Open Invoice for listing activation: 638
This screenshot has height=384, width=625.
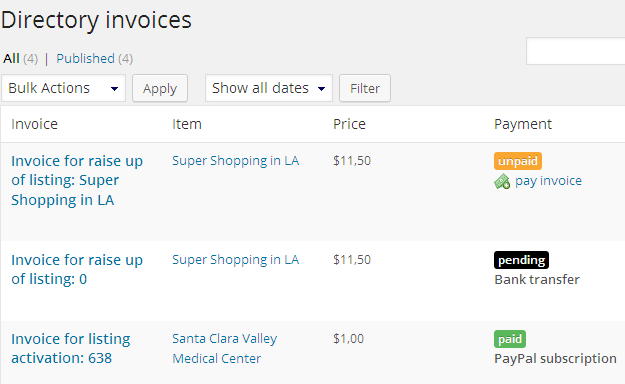[71, 349]
